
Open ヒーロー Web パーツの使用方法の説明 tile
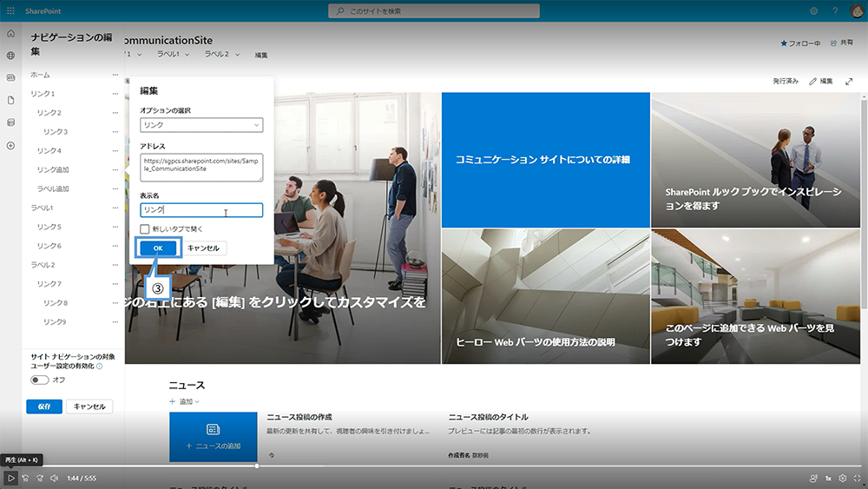546,297
